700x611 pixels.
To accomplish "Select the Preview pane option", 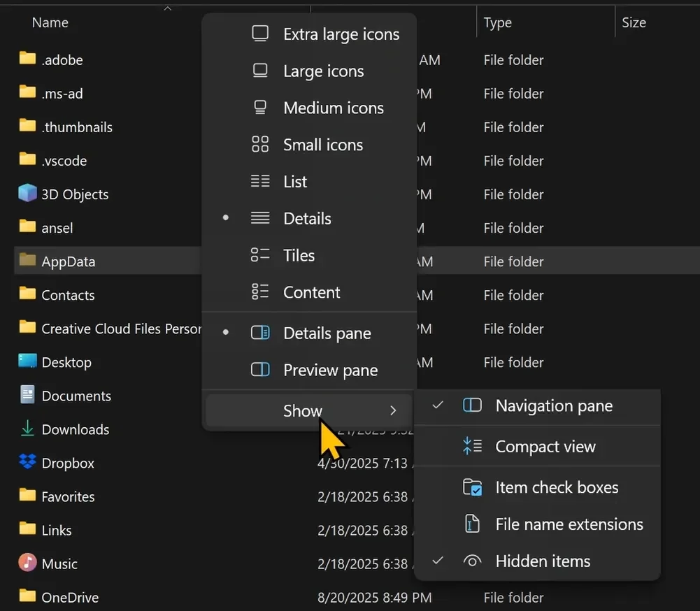I will 330,371.
